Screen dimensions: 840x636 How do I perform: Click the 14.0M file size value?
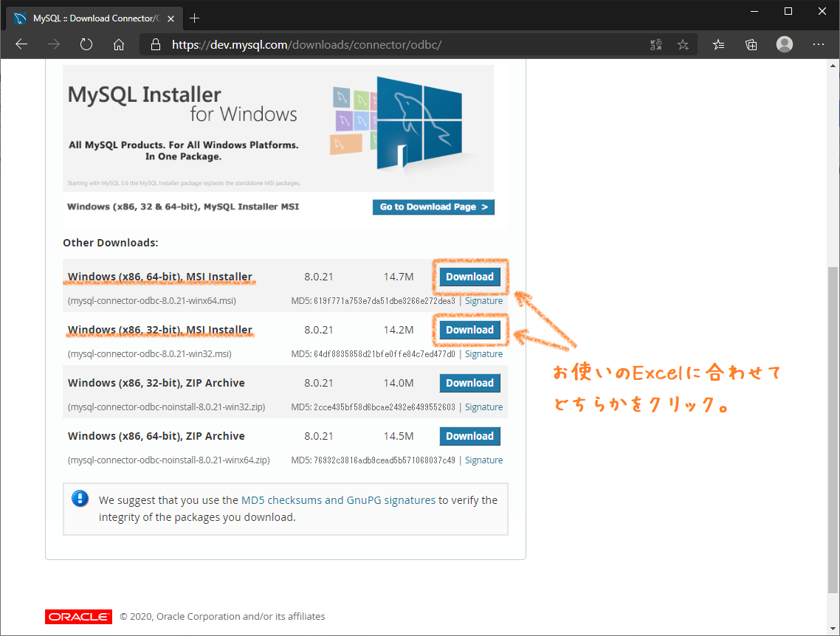click(399, 383)
